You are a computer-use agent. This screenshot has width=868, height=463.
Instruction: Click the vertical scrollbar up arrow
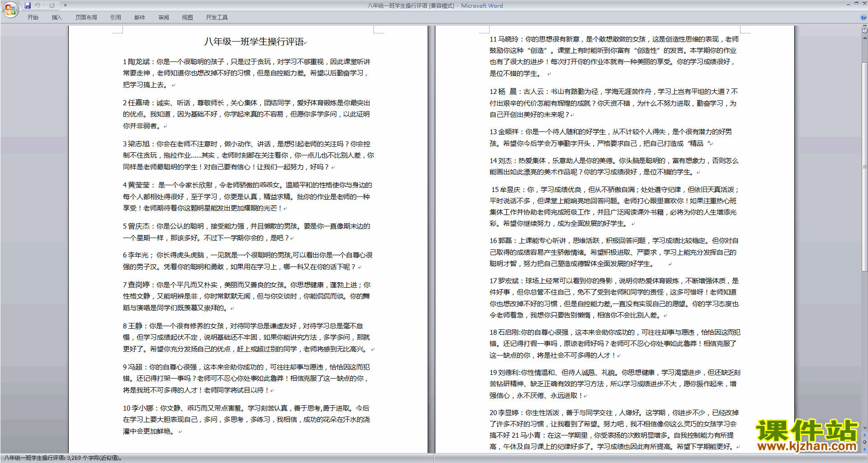point(865,37)
